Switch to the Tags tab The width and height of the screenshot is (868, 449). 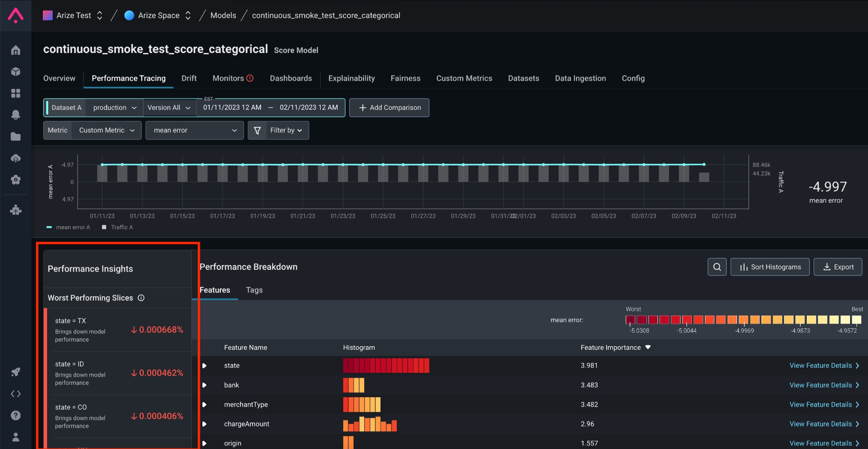[254, 290]
